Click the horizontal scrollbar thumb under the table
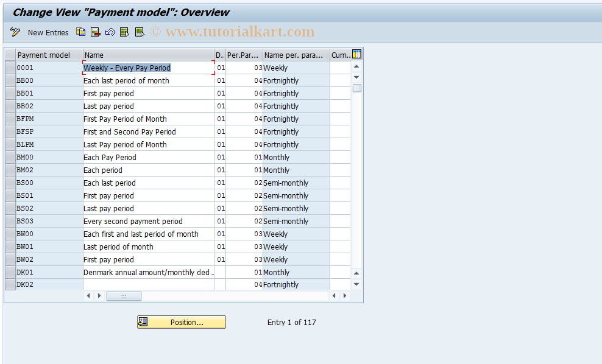 pos(124,296)
